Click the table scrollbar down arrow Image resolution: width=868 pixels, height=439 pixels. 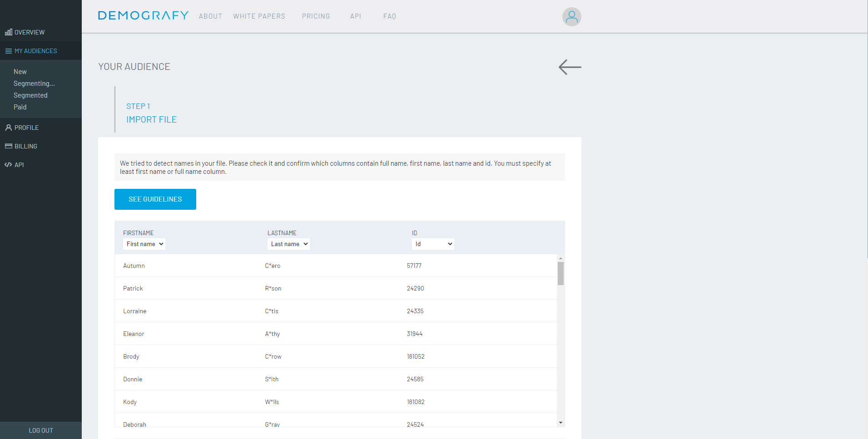560,423
